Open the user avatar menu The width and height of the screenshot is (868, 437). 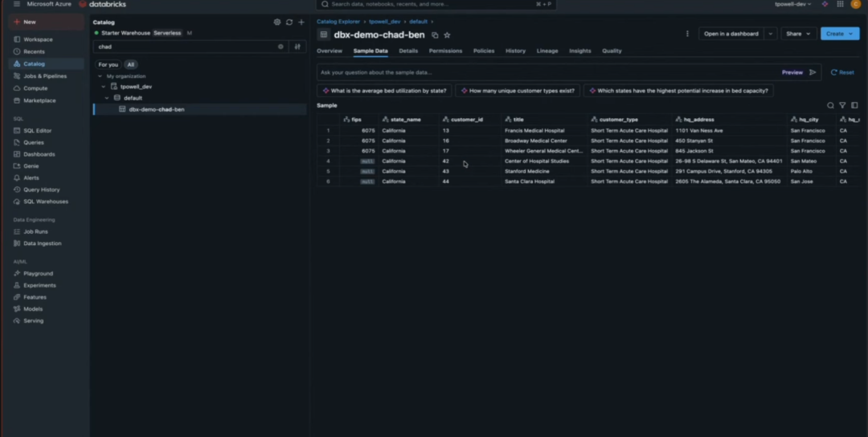[856, 4]
